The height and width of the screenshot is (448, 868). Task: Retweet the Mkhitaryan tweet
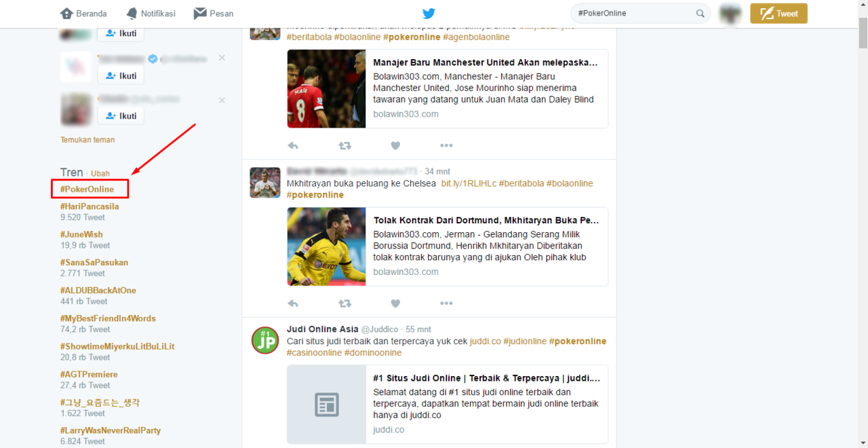click(345, 303)
